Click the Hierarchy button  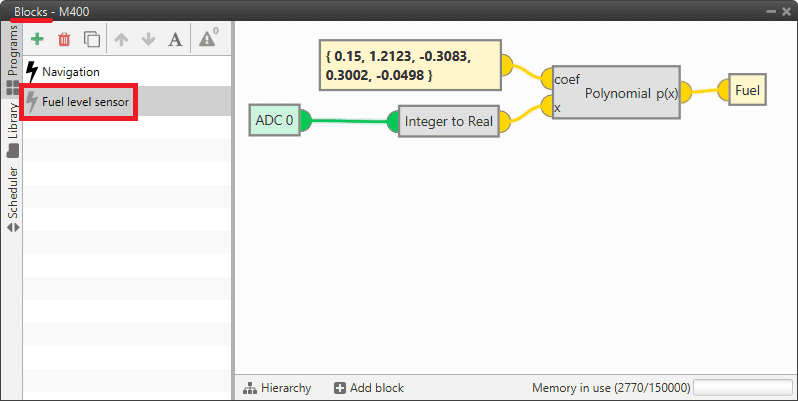pos(277,388)
